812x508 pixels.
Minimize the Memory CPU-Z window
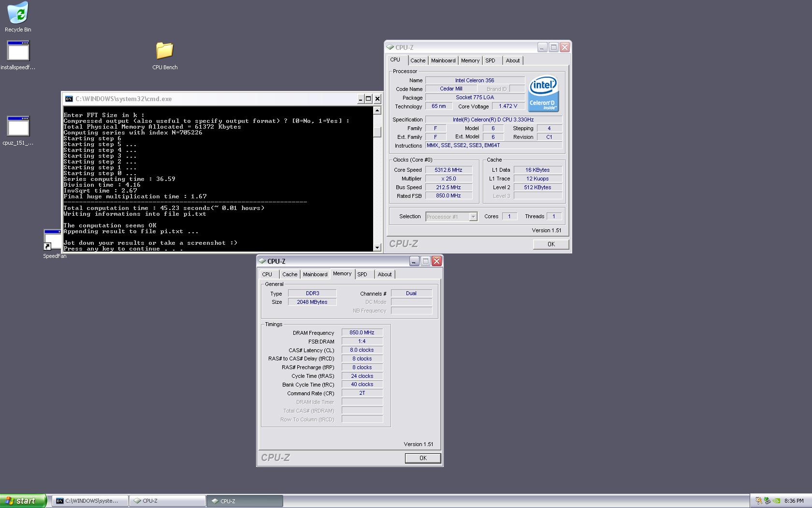(414, 261)
